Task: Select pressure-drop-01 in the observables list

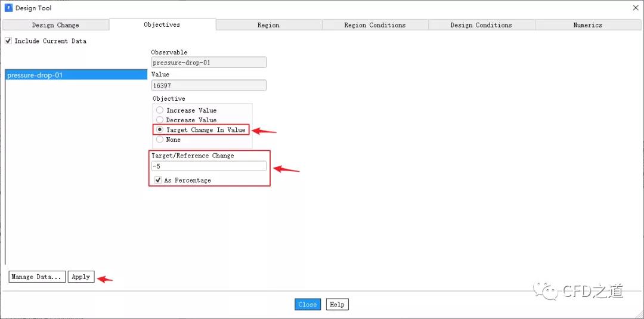Action: tap(76, 75)
